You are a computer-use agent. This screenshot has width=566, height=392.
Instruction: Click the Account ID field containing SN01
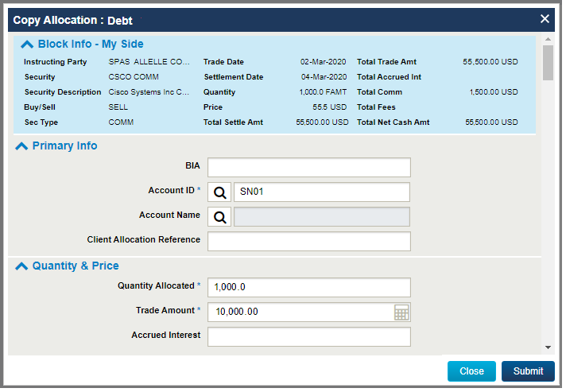pyautogui.click(x=322, y=192)
